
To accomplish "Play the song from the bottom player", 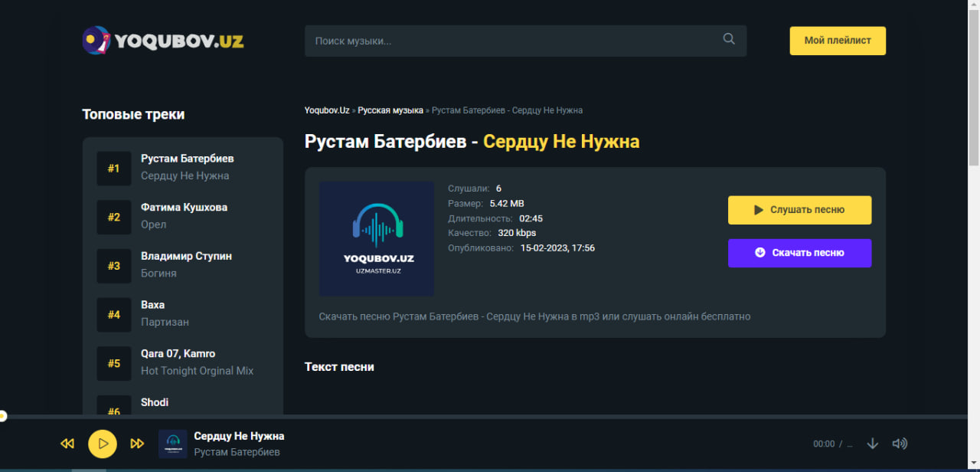I will [103, 444].
